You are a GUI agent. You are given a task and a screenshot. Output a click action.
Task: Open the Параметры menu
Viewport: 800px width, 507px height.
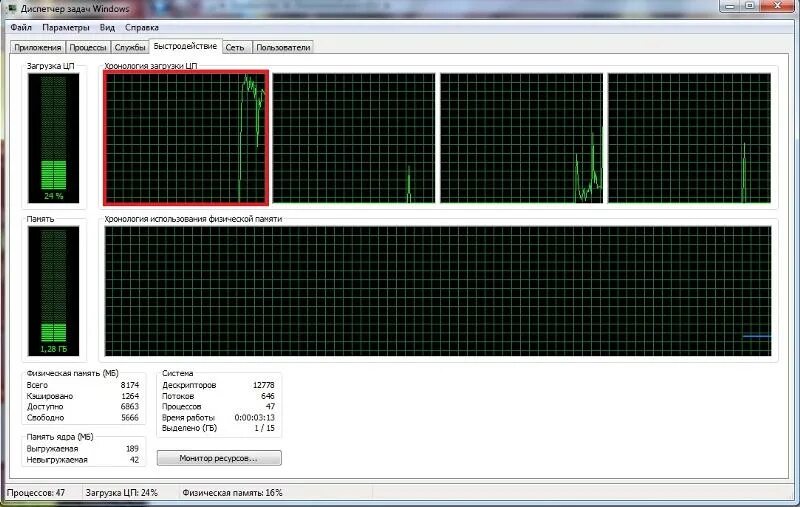(65, 28)
